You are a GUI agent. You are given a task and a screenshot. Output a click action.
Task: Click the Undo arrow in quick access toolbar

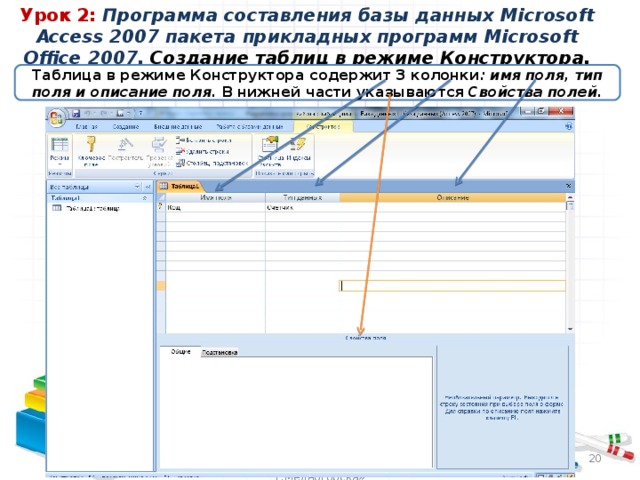coord(87,113)
